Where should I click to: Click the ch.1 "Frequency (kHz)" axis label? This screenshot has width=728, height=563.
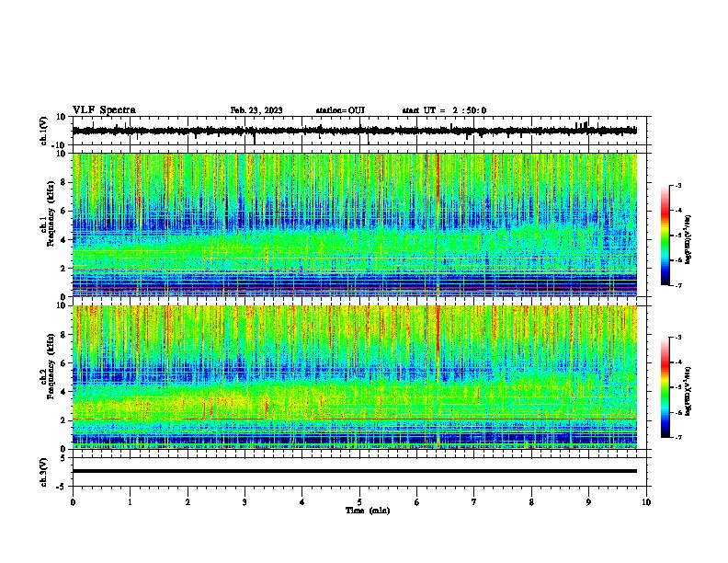[x=51, y=214]
